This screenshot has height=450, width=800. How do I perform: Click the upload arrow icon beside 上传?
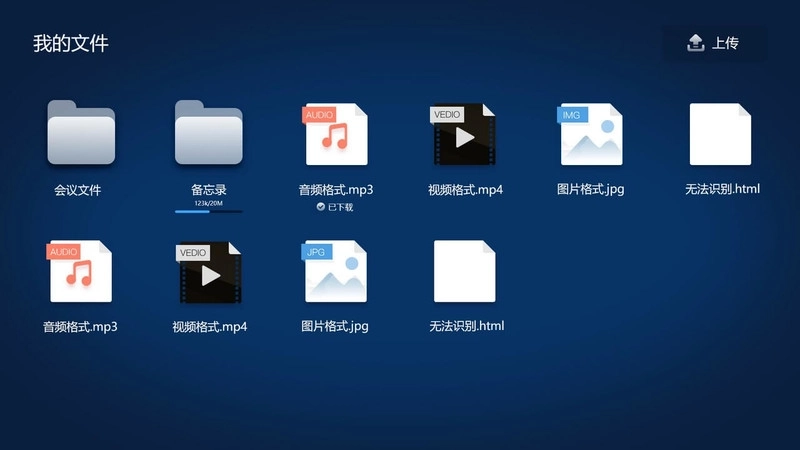(696, 43)
